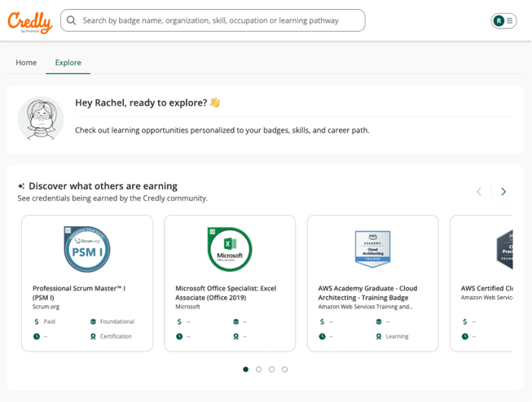Image resolution: width=532 pixels, height=402 pixels.
Task: Click Microsoft issuer name under Excel badge
Action: pos(187,307)
